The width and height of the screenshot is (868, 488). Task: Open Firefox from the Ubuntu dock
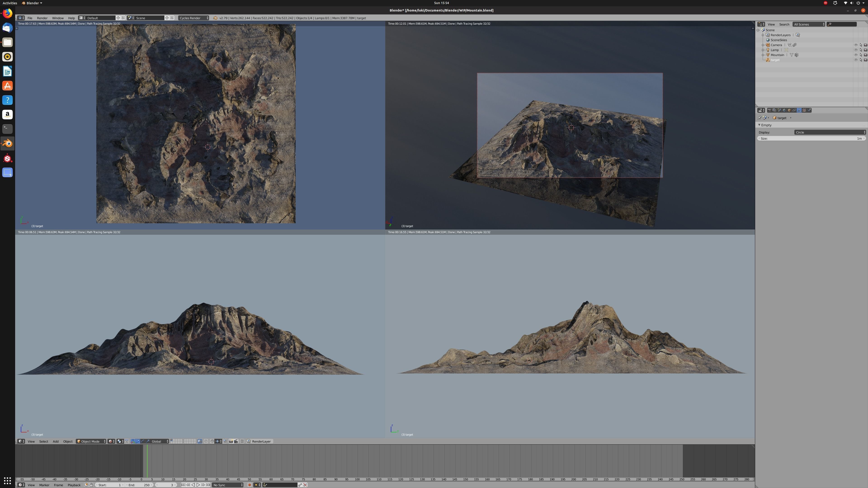point(7,14)
